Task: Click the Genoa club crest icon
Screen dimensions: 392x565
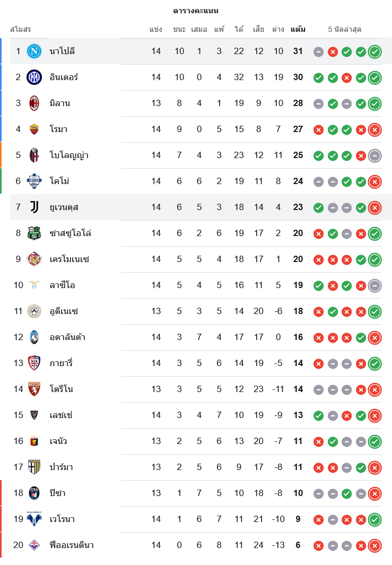Action: point(34,441)
